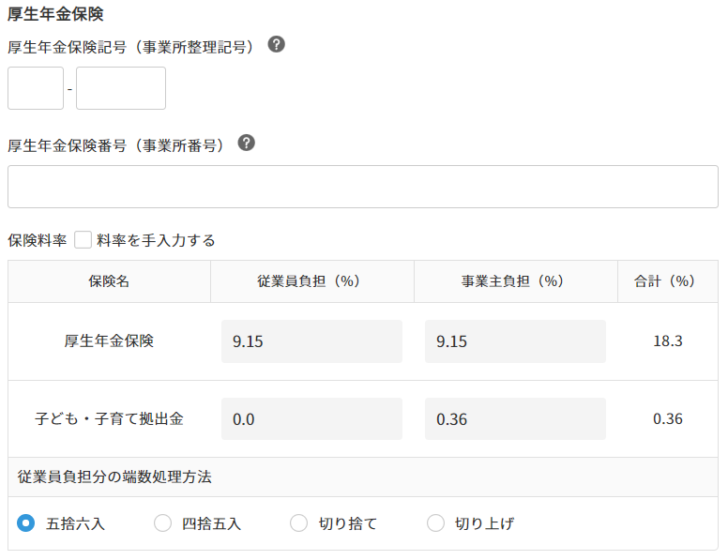Pick the 切り捨て radio button

tap(299, 523)
